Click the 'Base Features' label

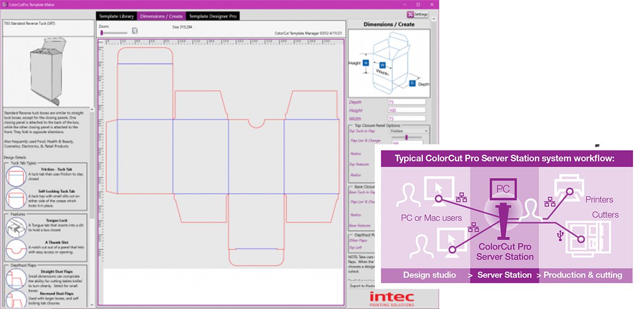pyautogui.click(x=360, y=226)
